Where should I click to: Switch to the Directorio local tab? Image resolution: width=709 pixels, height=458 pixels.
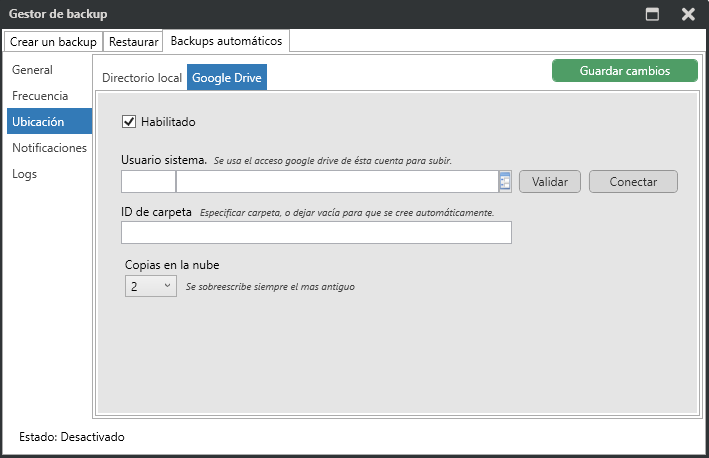pos(141,77)
